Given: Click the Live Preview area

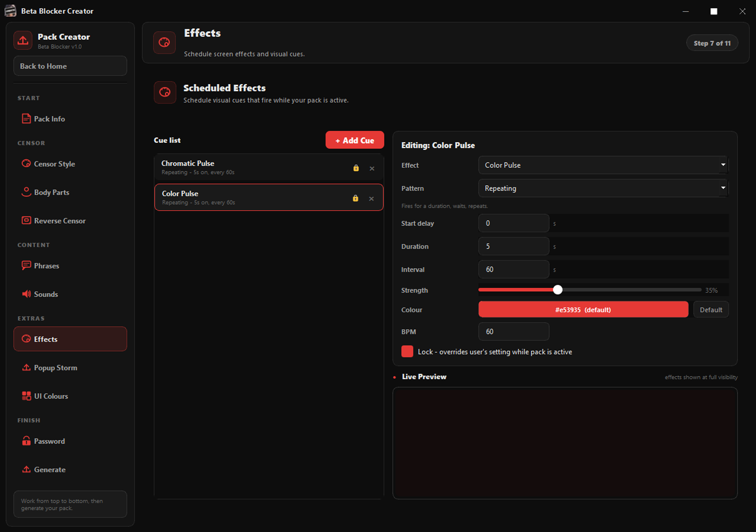Looking at the screenshot, I should tap(565, 443).
